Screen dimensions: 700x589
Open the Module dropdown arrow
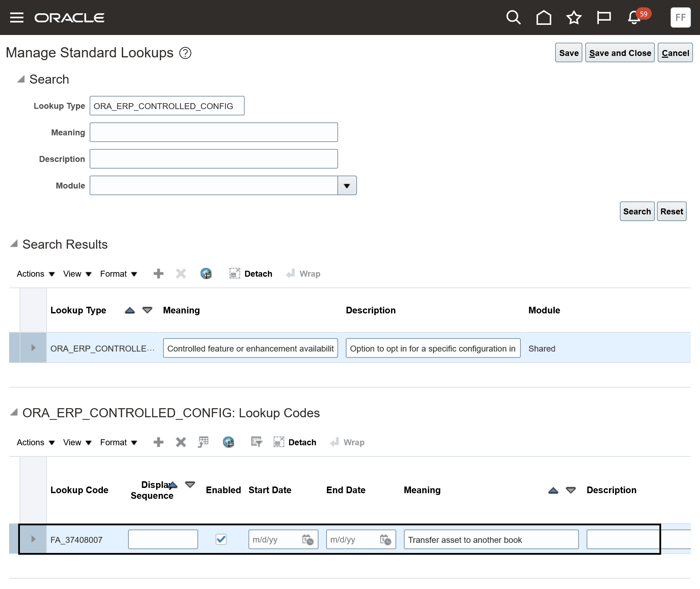[347, 185]
